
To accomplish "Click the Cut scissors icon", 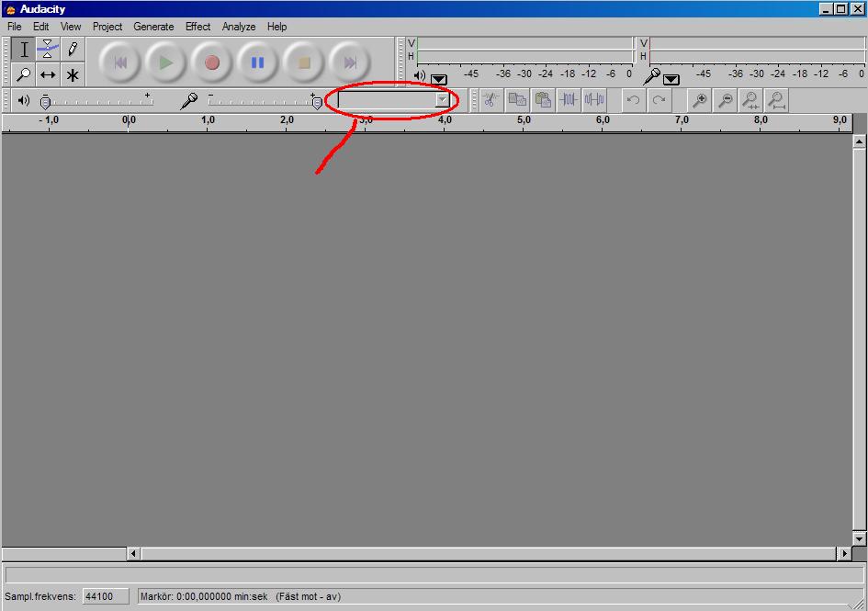I will 490,100.
